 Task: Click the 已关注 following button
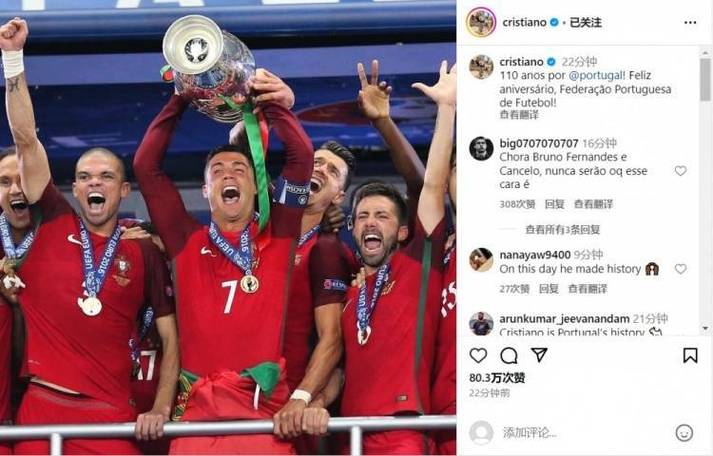[x=586, y=22]
